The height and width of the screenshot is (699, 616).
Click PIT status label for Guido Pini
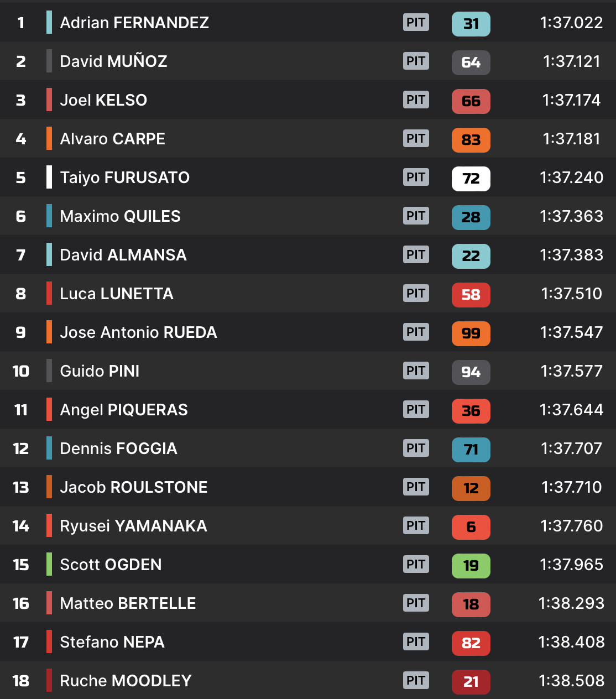tap(416, 371)
